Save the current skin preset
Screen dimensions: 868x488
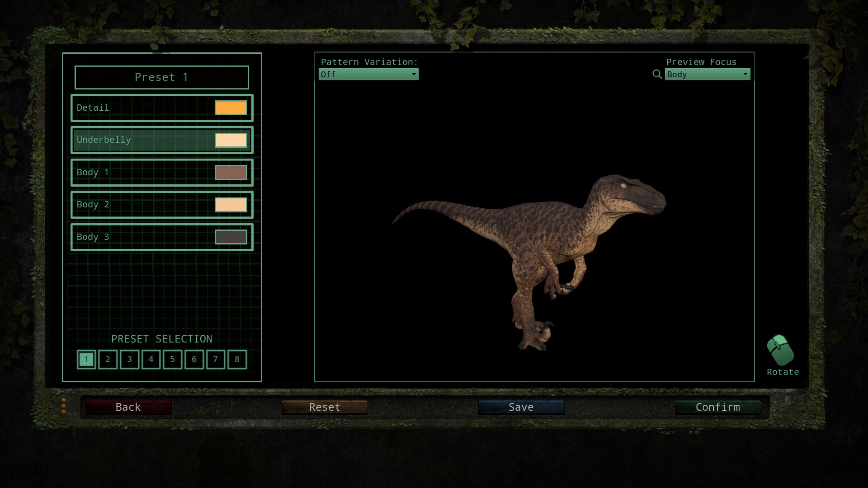pyautogui.click(x=521, y=407)
